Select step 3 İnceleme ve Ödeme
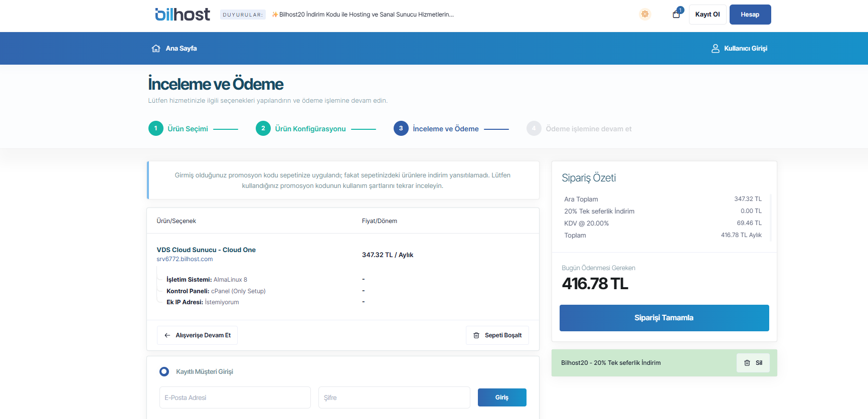The height and width of the screenshot is (419, 868). pos(436,129)
